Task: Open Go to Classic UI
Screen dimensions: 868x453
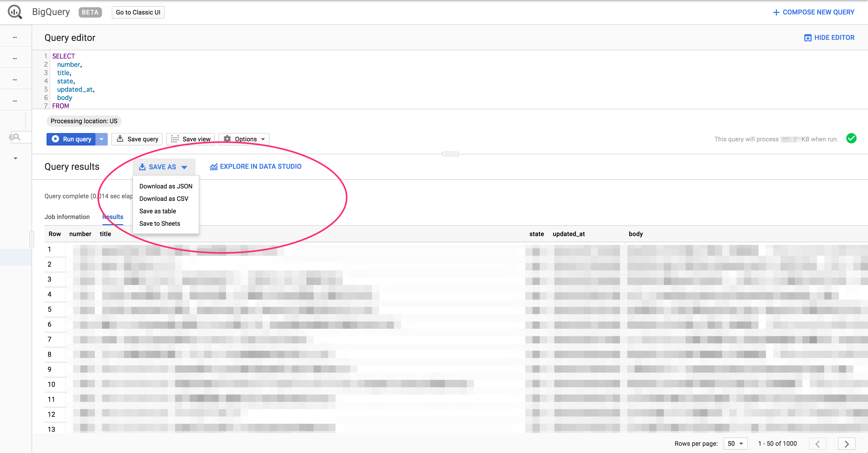Action: [x=138, y=12]
